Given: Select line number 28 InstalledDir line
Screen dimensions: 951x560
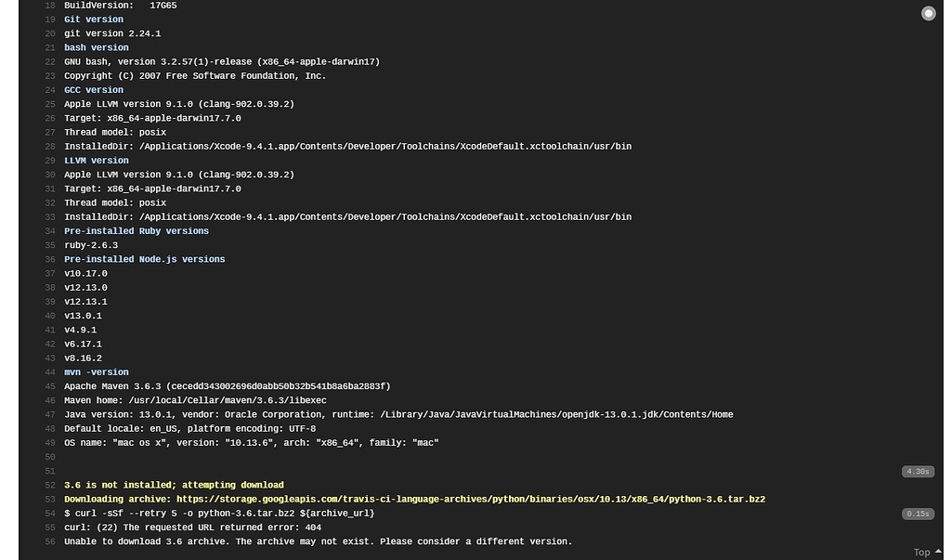Looking at the screenshot, I should 50,146.
